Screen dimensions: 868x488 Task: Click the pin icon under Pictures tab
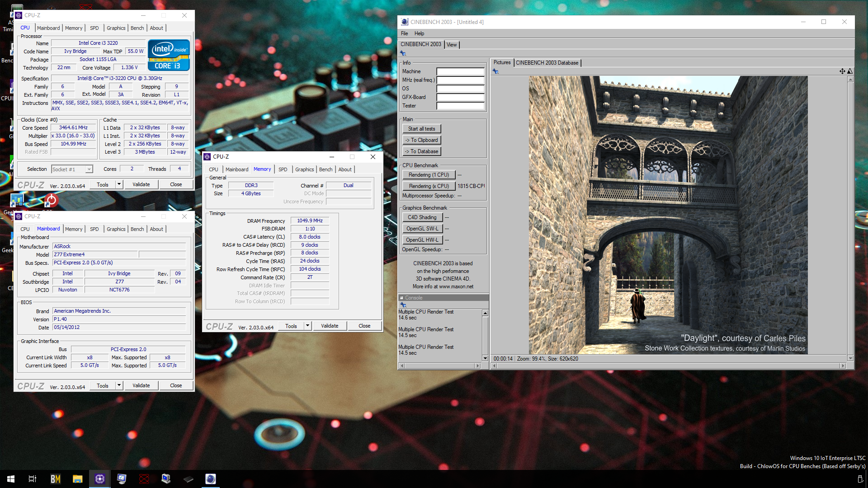(x=495, y=71)
